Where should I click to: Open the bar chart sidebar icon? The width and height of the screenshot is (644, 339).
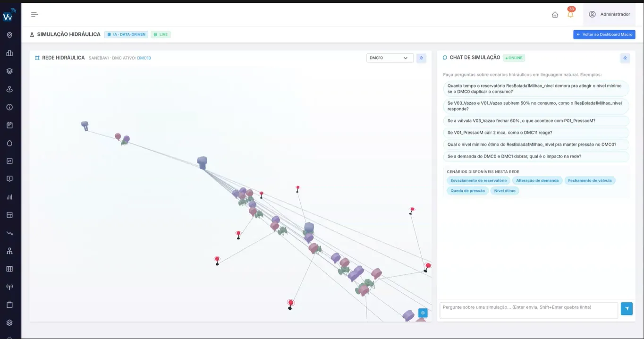coord(9,53)
